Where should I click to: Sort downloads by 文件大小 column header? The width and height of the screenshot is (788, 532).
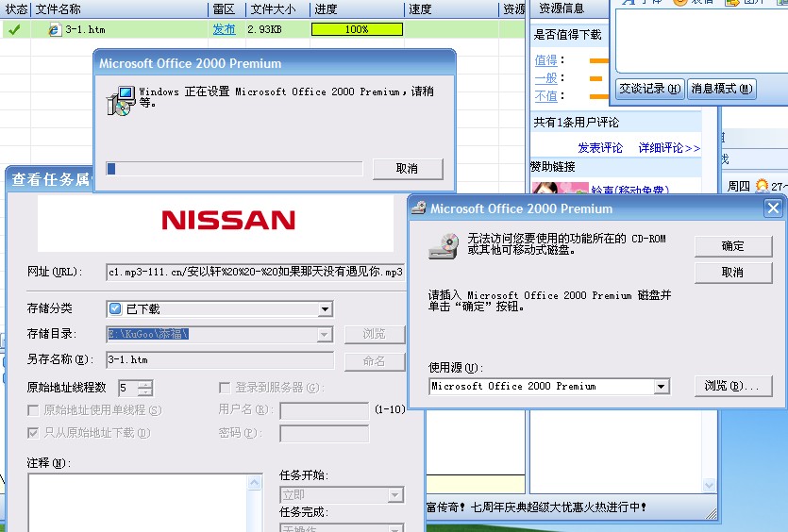[277, 9]
